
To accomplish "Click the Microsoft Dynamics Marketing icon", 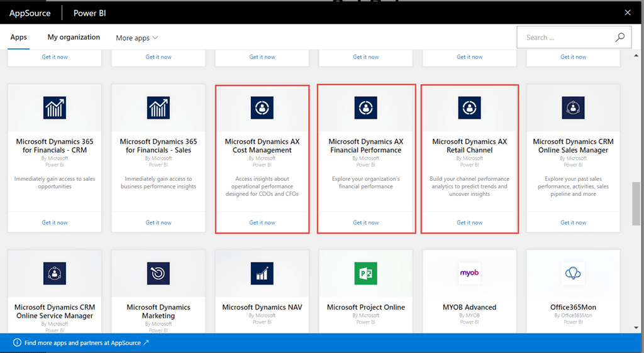I will pyautogui.click(x=158, y=273).
